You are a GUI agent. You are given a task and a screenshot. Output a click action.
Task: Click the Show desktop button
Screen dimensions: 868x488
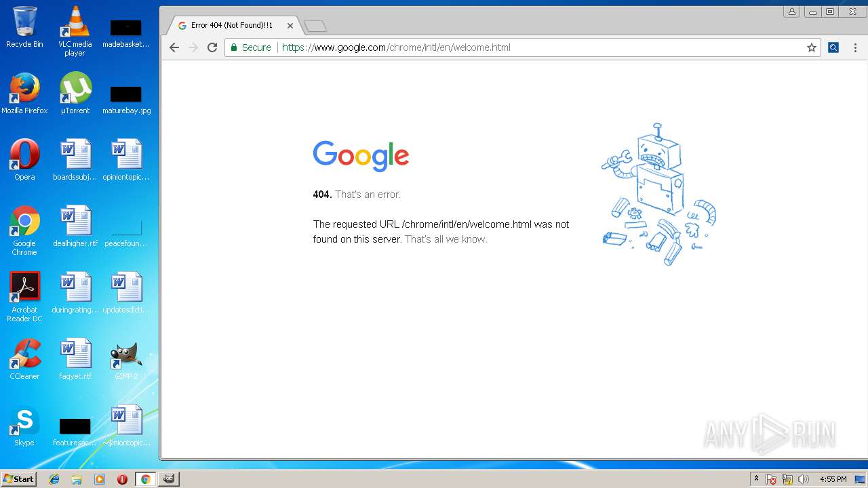861,479
